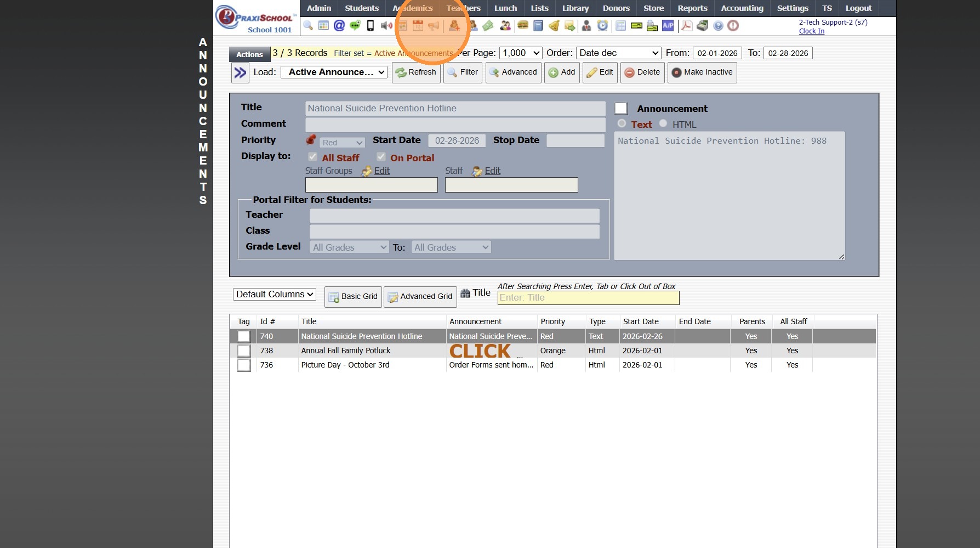980x548 pixels.
Task: Open the calendar grid toolbar icon
Action: [323, 26]
